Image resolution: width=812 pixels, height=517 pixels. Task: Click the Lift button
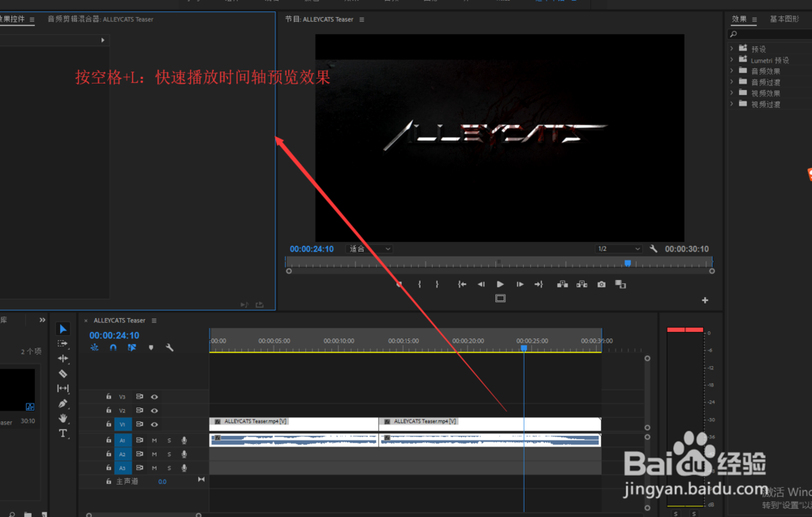563,284
